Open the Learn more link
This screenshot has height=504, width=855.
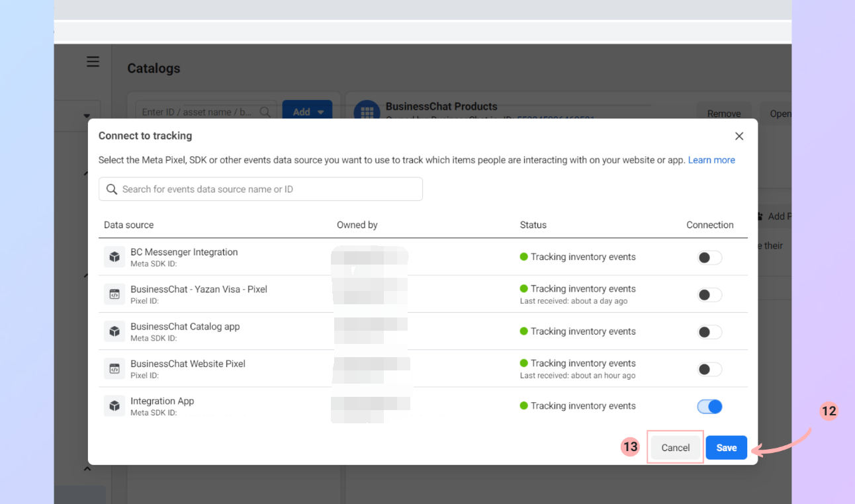pyautogui.click(x=711, y=160)
